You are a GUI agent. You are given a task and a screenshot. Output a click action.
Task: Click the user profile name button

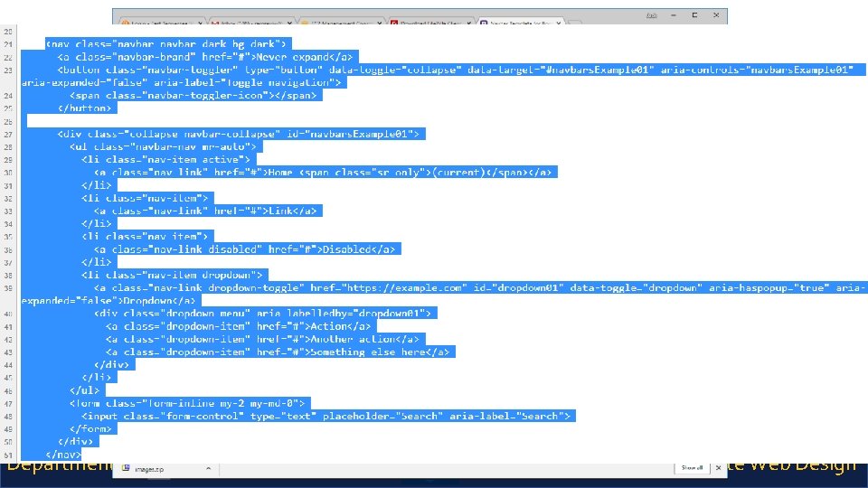(x=652, y=15)
